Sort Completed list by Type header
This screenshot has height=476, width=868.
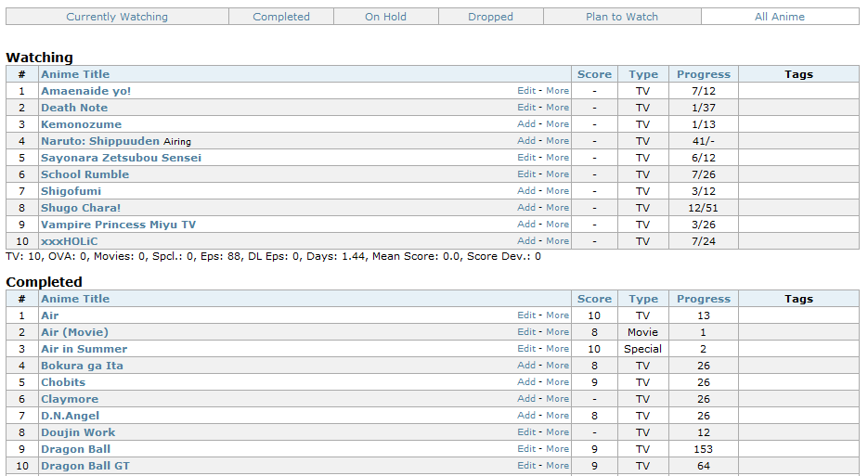point(643,299)
